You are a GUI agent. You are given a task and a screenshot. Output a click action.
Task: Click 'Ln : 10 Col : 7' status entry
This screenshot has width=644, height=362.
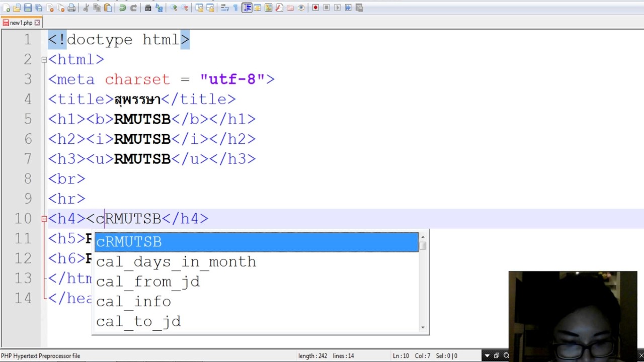(411, 356)
